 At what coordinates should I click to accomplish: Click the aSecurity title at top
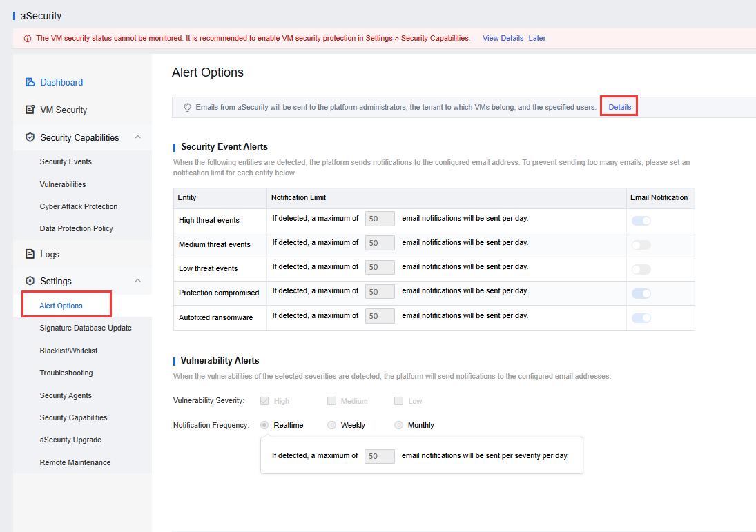click(x=41, y=16)
